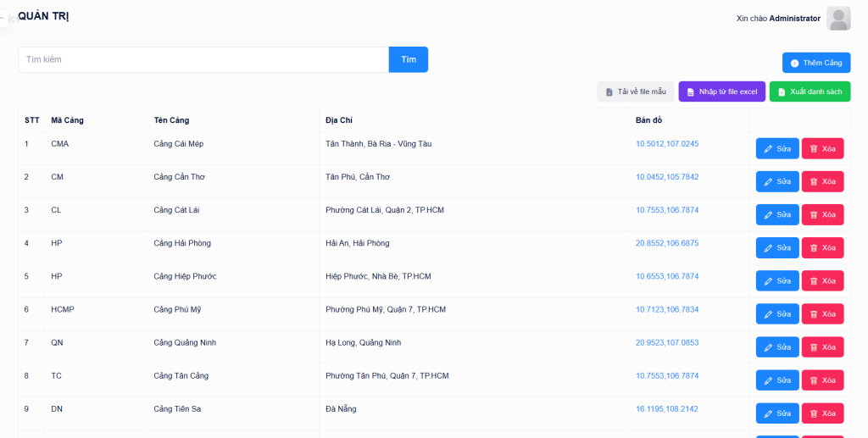Click the search input field
The width and height of the screenshot is (868, 438).
[x=203, y=59]
